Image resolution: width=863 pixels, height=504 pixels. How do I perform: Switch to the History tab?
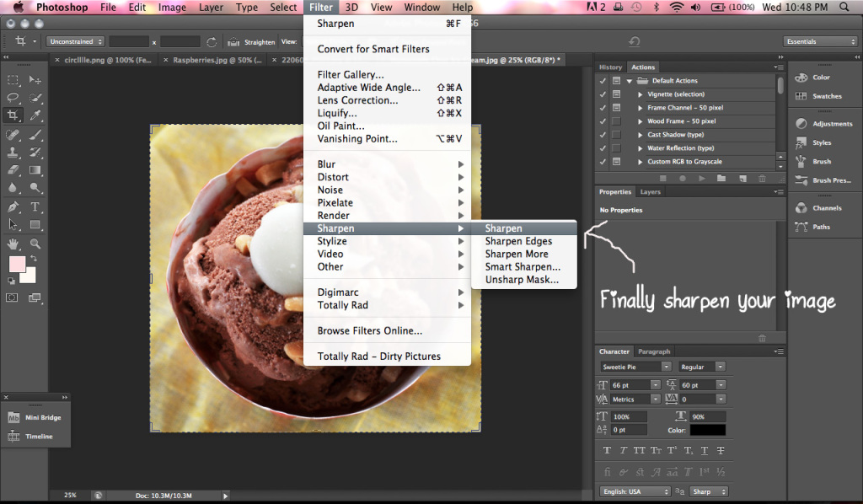(x=610, y=67)
